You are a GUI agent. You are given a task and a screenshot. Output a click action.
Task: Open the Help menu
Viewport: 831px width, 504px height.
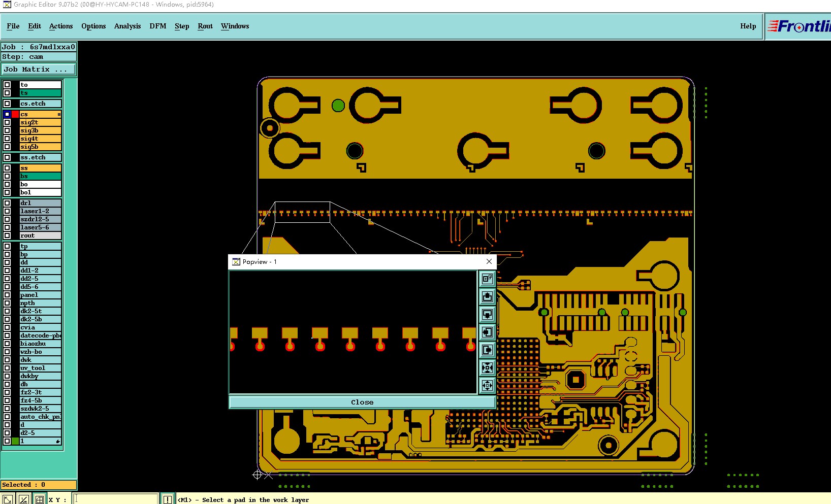[x=748, y=26]
